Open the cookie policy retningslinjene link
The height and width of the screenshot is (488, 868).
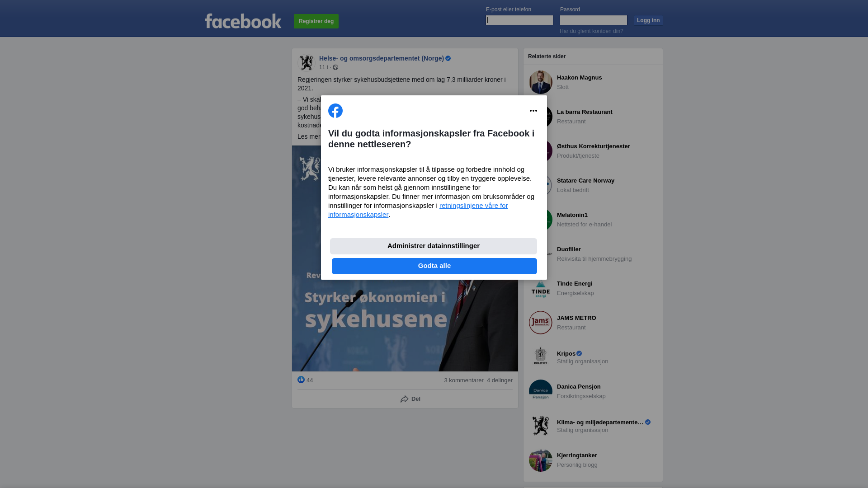418,210
